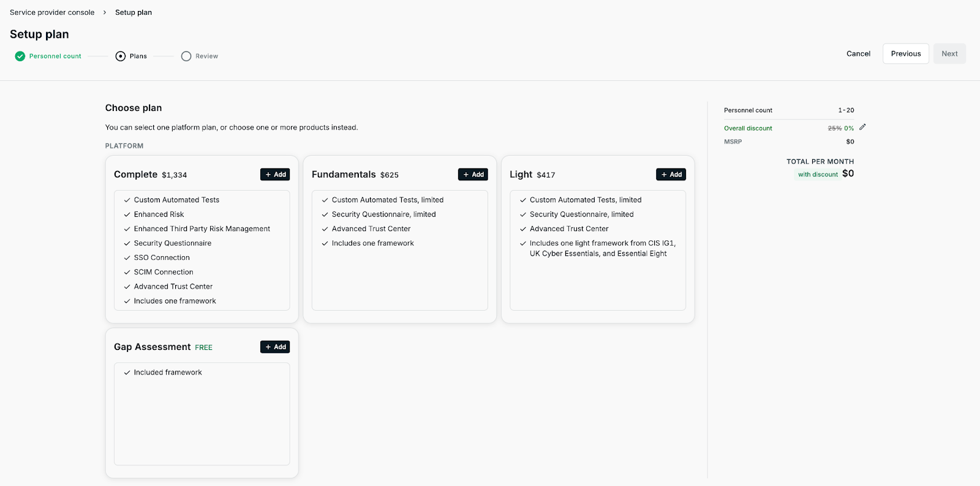Click the Overall discount label
Screen dimensions: 980x486
748,128
